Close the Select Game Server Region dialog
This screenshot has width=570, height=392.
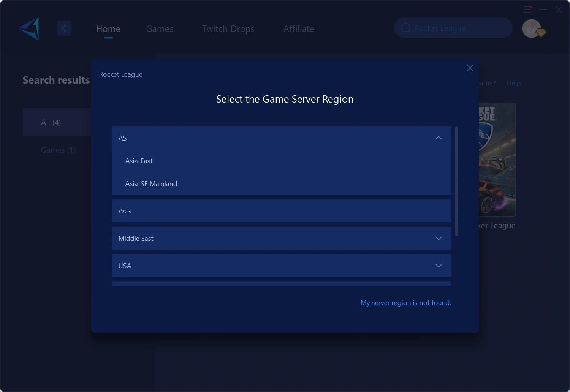470,68
